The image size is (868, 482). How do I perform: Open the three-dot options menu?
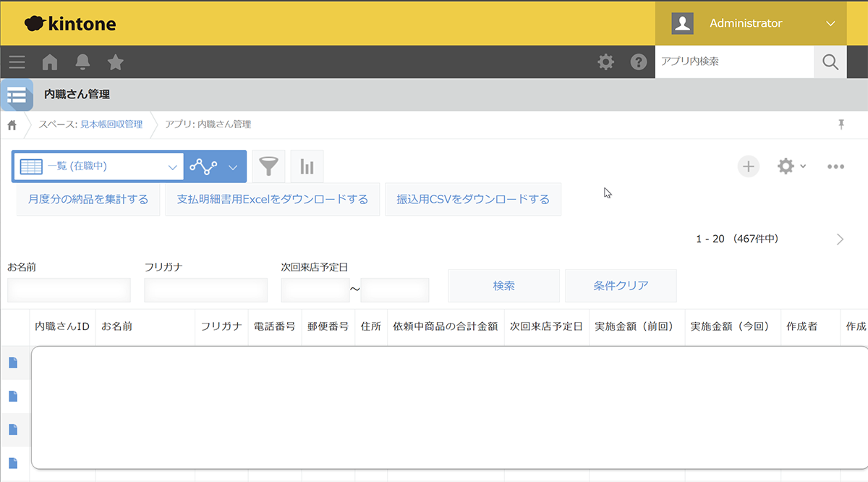[x=835, y=166]
